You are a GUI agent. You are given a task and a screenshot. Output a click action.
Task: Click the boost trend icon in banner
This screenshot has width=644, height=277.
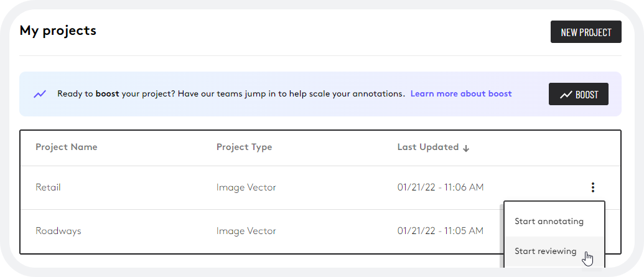[40, 94]
